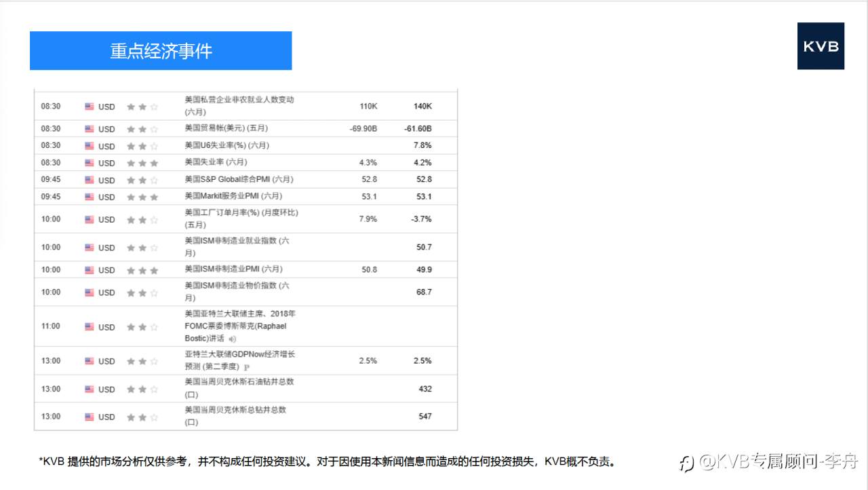Click the US flag in the 美国私营企业非农就业人数变动 row

click(90, 107)
